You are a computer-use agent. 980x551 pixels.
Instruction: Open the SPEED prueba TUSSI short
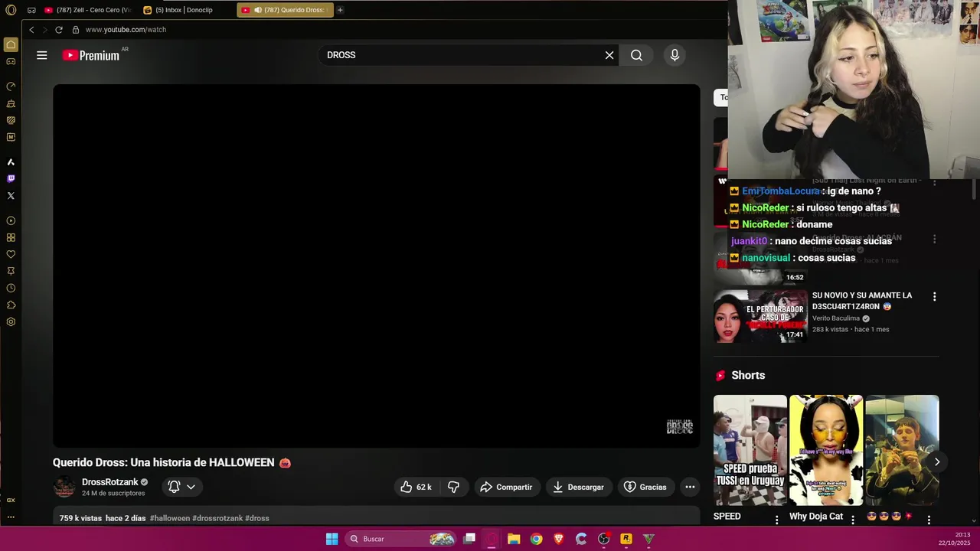point(750,450)
